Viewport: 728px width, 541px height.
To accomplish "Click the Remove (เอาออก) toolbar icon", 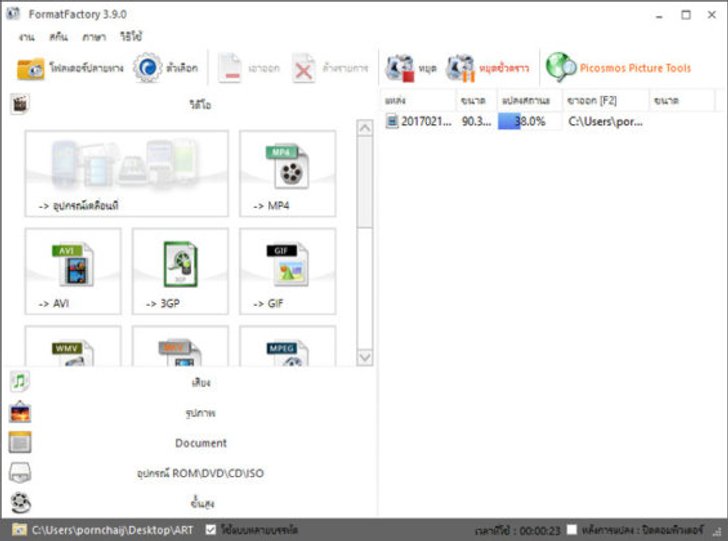I will pos(230,68).
